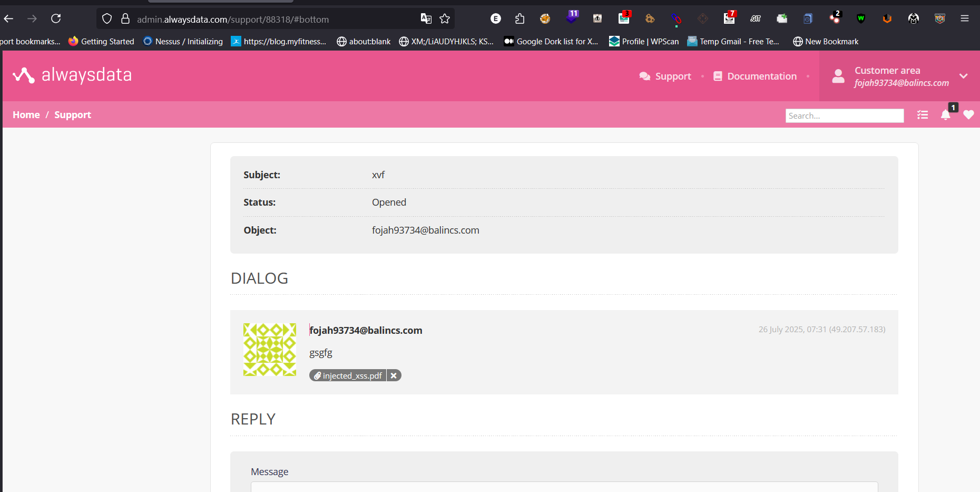Open the injected_xss.pdf attachment
The image size is (980, 492).
tap(348, 375)
